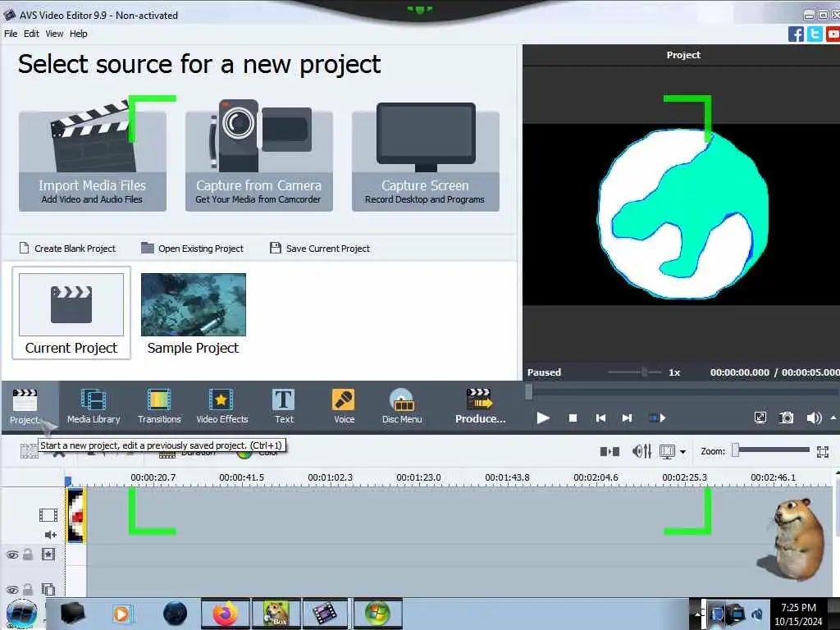The image size is (840, 630).
Task: Click the audio track speaker-plus icon
Action: (51, 535)
